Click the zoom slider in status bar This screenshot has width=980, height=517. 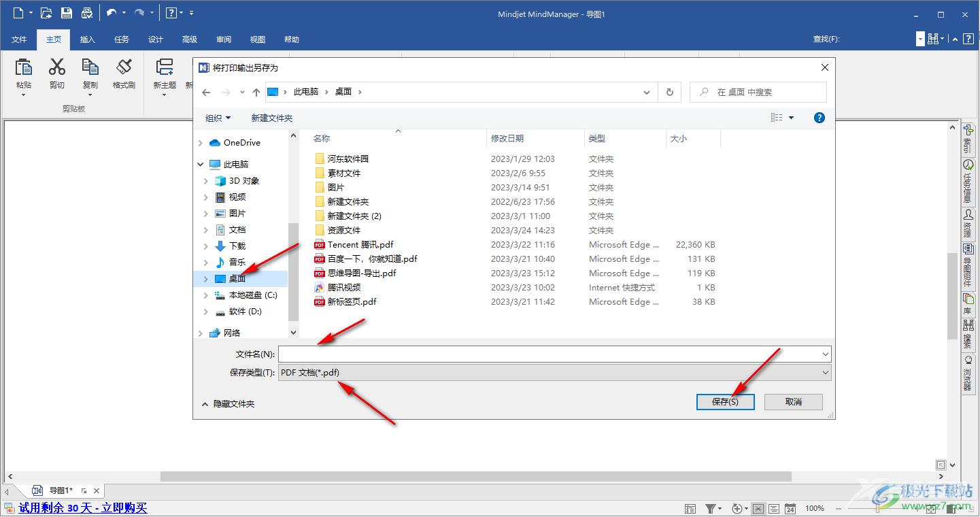click(x=877, y=508)
